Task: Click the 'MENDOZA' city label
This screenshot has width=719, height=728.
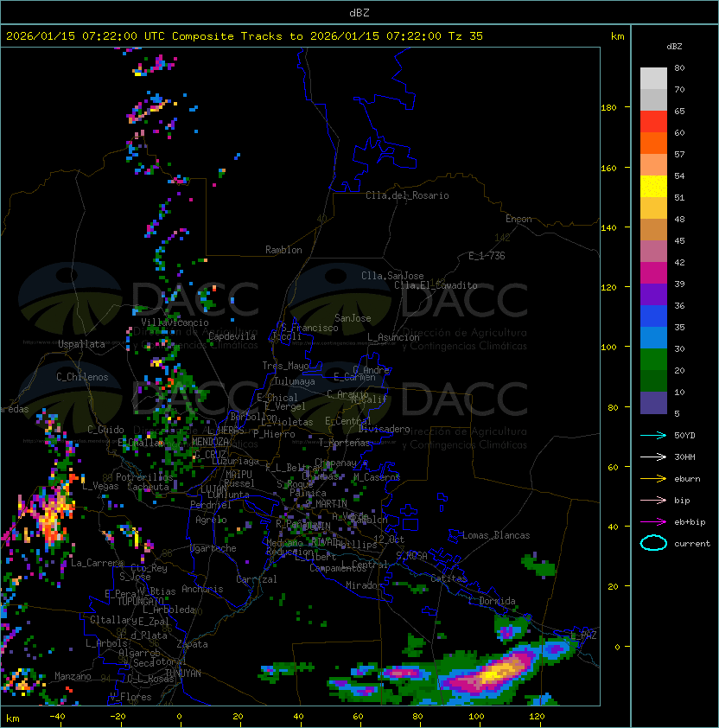Action: point(210,441)
